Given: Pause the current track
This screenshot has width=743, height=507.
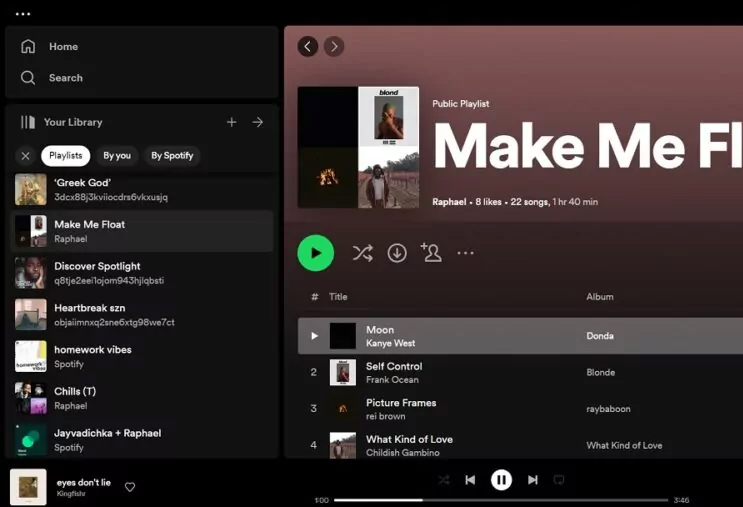Looking at the screenshot, I should (x=501, y=480).
